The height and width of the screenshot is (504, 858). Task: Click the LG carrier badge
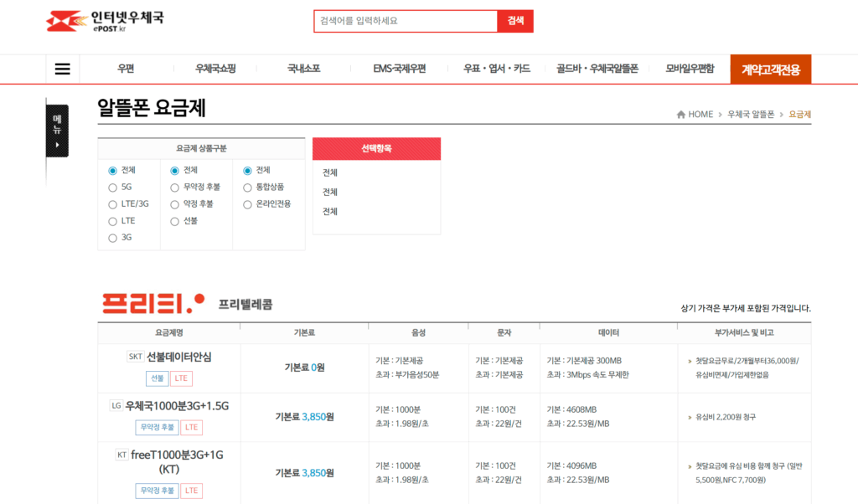[x=116, y=405]
